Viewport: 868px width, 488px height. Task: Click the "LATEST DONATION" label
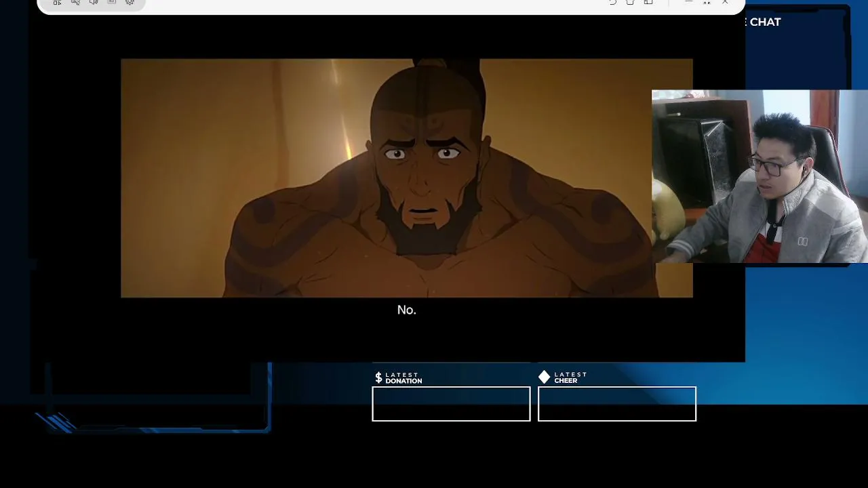403,378
